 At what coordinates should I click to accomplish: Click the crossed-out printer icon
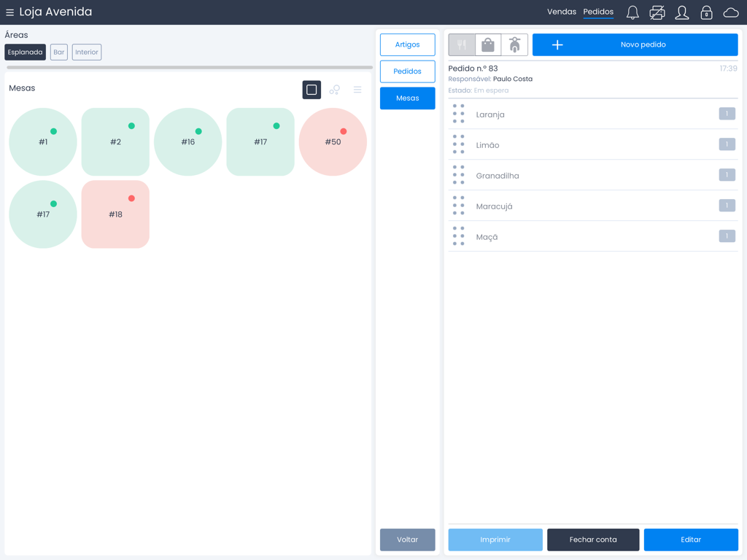click(x=657, y=12)
